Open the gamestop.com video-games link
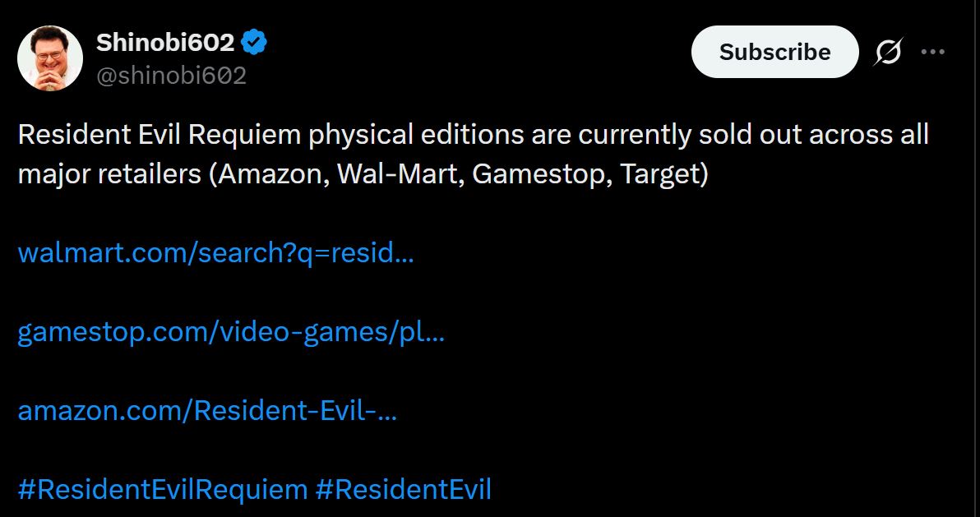The width and height of the screenshot is (980, 517). point(230,332)
